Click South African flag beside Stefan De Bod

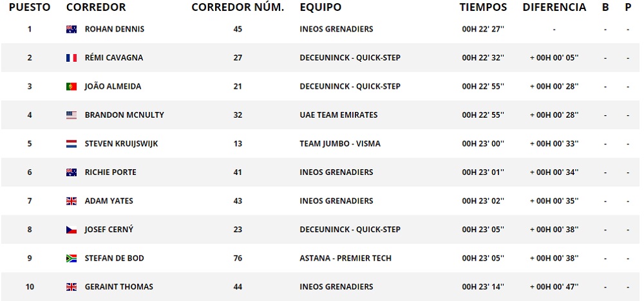[x=71, y=259]
